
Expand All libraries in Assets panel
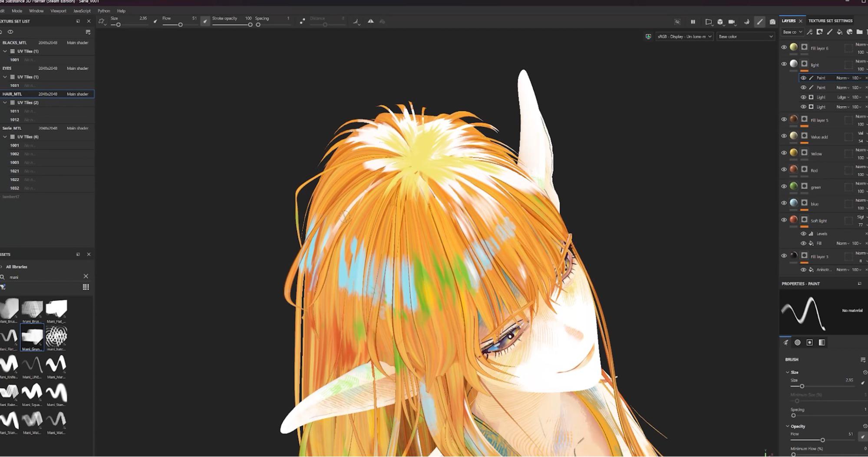click(2, 267)
